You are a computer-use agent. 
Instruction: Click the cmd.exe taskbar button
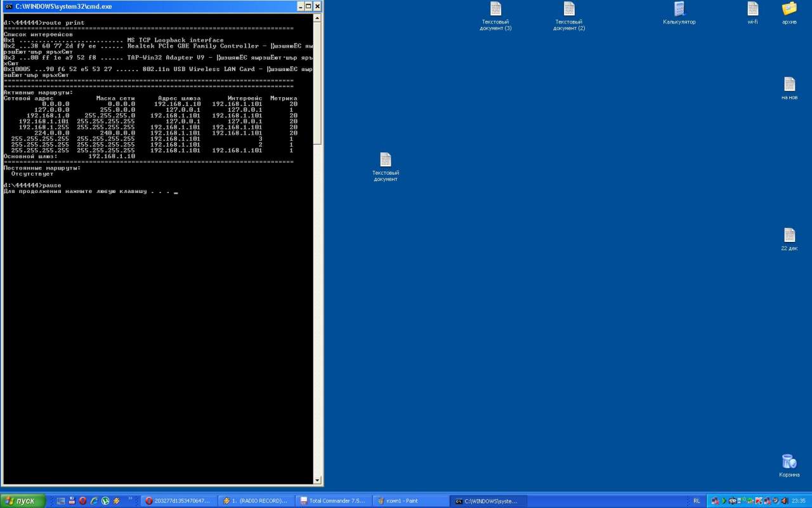point(488,501)
